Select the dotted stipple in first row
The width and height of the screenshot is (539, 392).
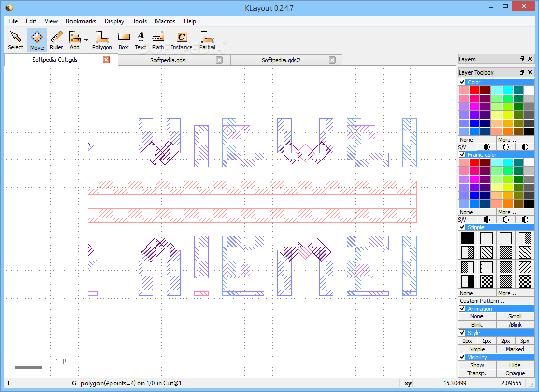pos(525,238)
